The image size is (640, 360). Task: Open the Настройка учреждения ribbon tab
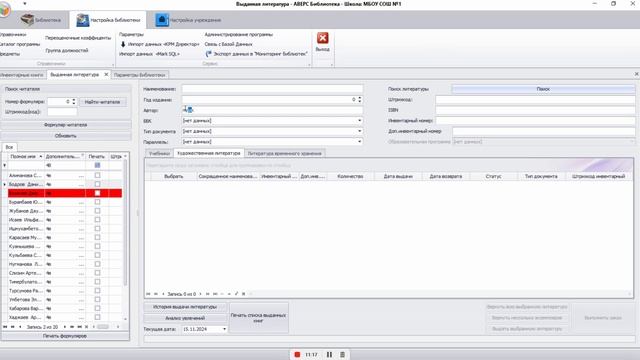point(188,20)
